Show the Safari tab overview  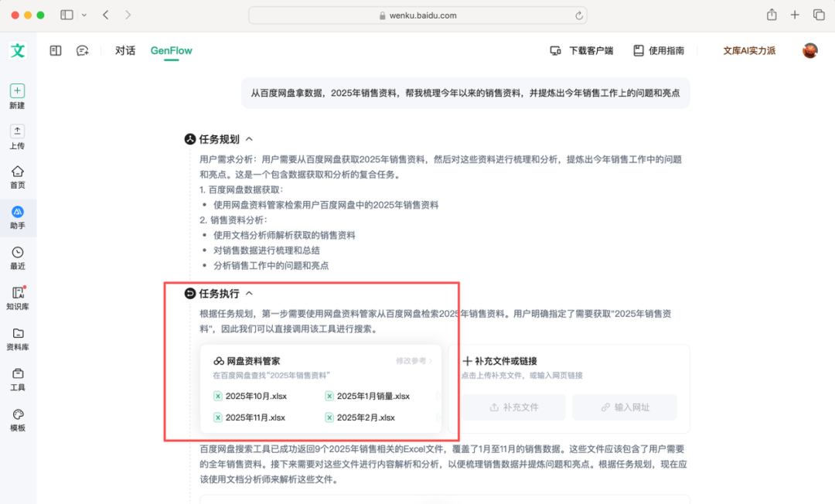[x=819, y=15]
